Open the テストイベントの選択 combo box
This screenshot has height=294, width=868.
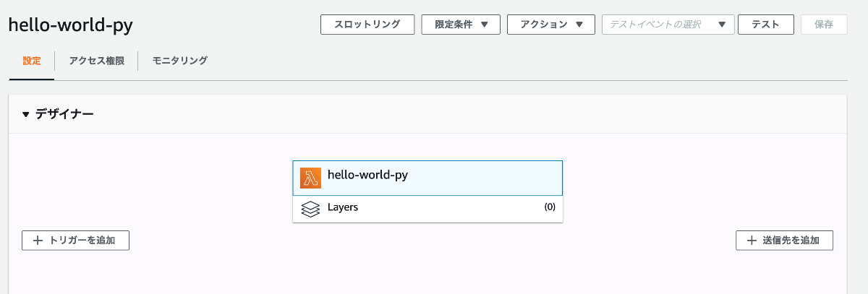point(668,25)
